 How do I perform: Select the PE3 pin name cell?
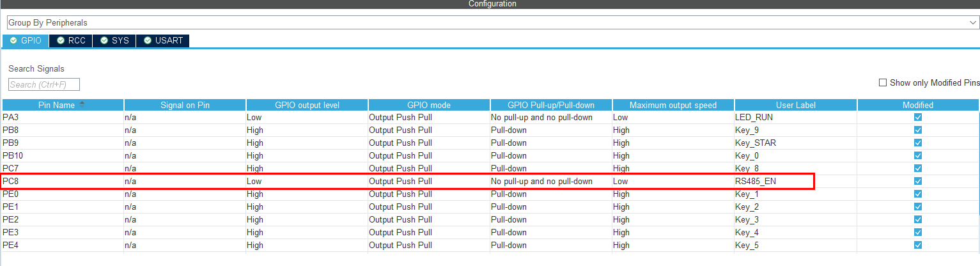pyautogui.click(x=63, y=233)
